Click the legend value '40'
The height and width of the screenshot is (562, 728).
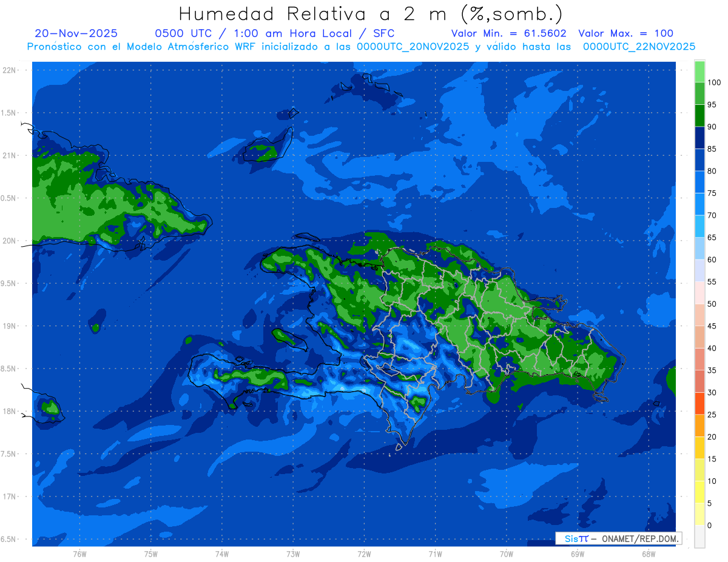[x=712, y=349]
